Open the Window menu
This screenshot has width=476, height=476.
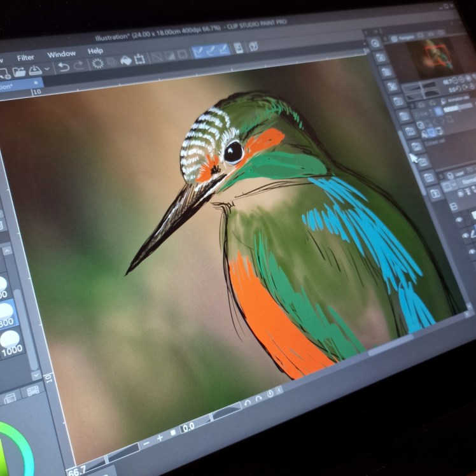point(61,54)
